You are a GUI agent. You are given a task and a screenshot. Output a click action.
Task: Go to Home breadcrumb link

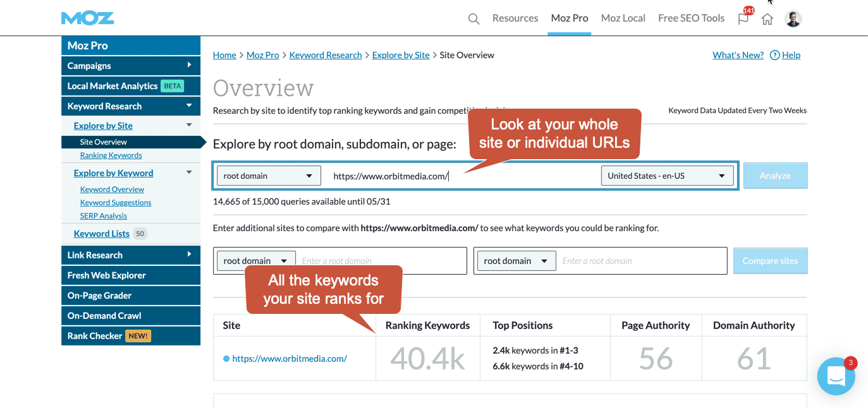click(224, 55)
